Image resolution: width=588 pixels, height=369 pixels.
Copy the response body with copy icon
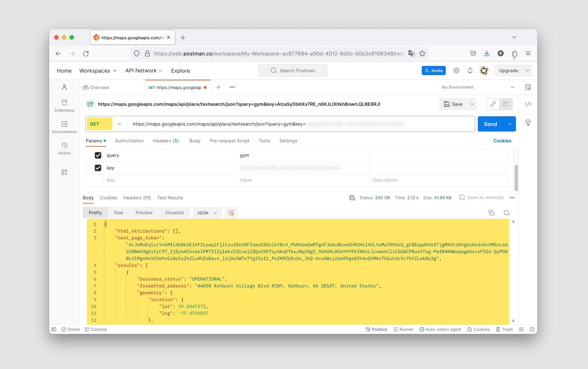pyautogui.click(x=492, y=213)
